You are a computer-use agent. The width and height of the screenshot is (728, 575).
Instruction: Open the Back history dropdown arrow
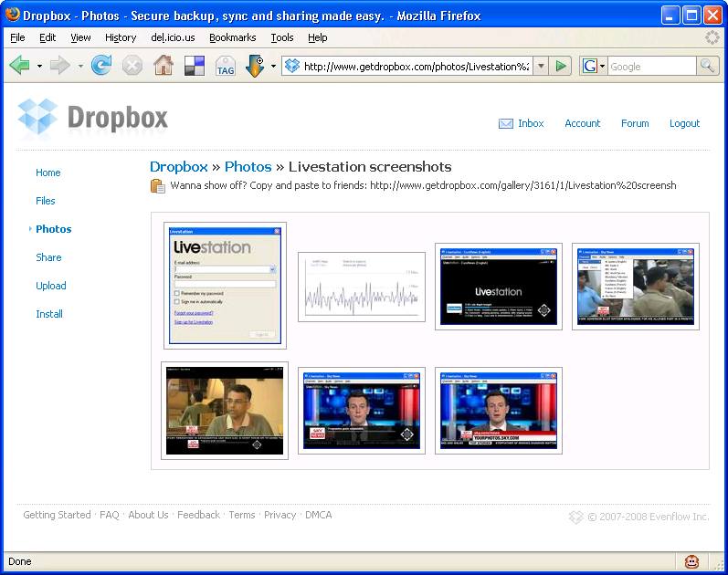39,66
